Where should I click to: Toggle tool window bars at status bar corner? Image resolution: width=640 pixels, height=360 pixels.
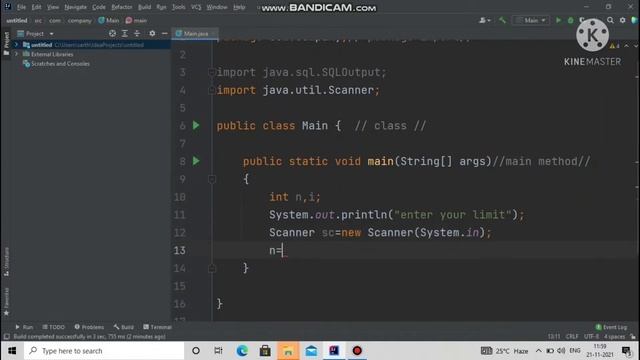click(x=7, y=337)
